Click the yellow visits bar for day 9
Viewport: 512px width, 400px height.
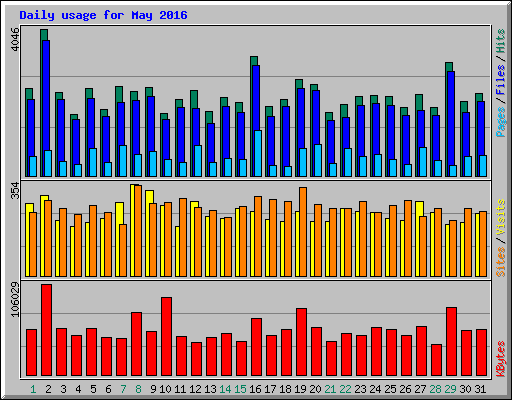pos(147,233)
